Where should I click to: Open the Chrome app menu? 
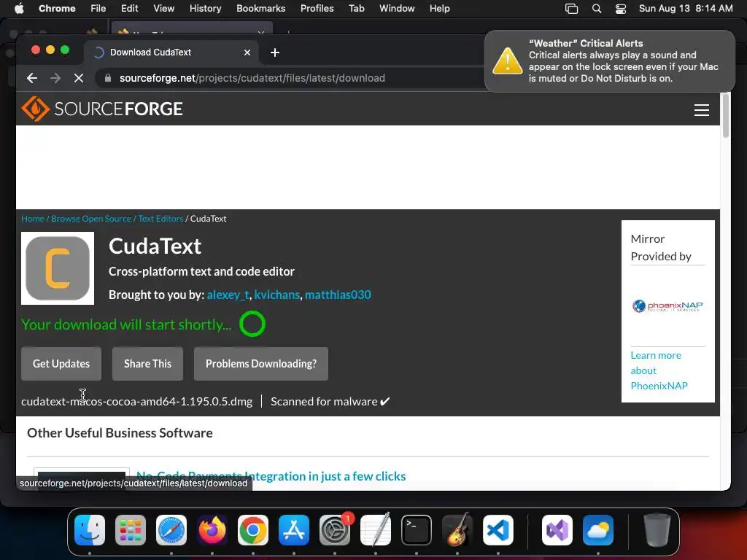[57, 8]
